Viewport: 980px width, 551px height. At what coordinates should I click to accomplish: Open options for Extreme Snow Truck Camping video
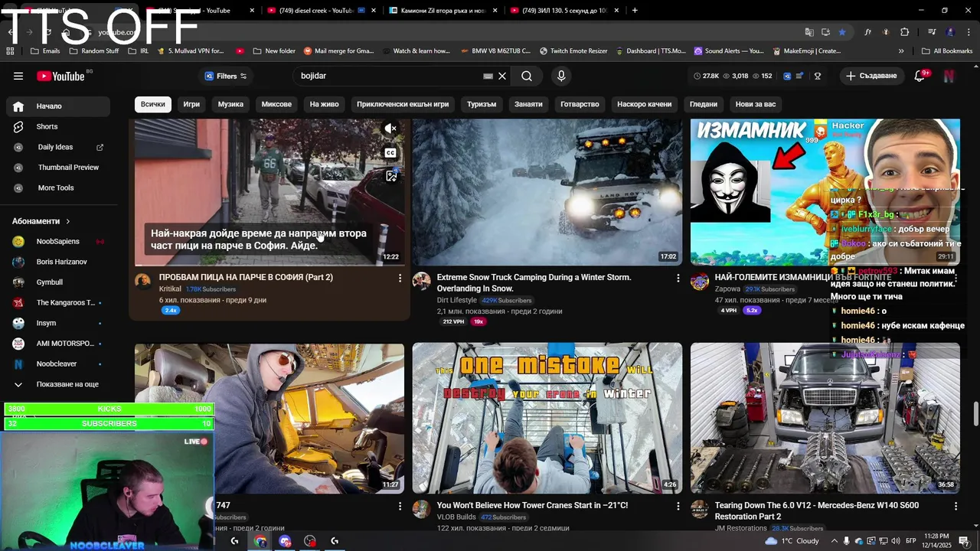point(678,278)
